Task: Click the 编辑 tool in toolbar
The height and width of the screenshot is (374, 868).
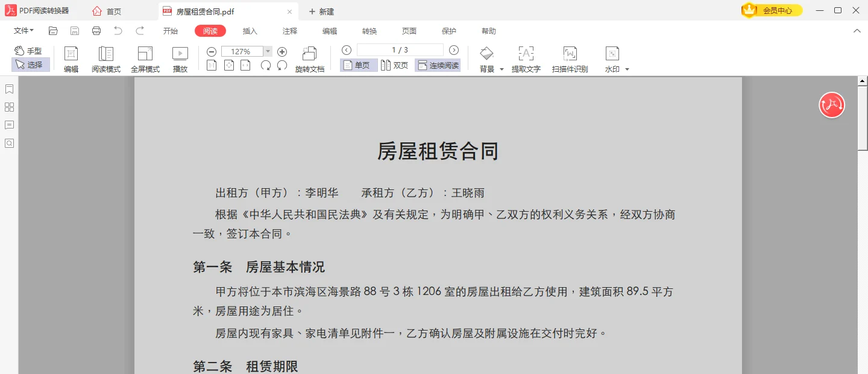Action: tap(71, 60)
